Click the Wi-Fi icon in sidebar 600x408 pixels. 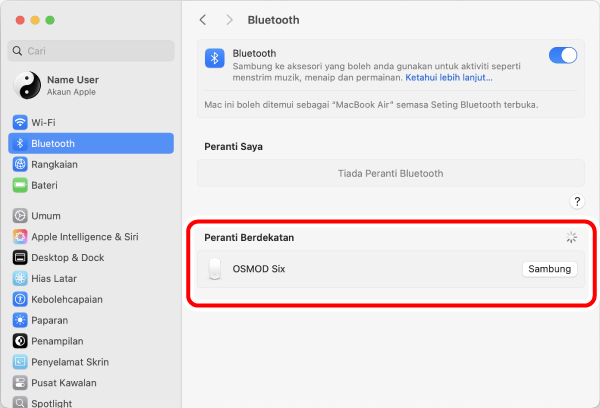click(x=20, y=122)
